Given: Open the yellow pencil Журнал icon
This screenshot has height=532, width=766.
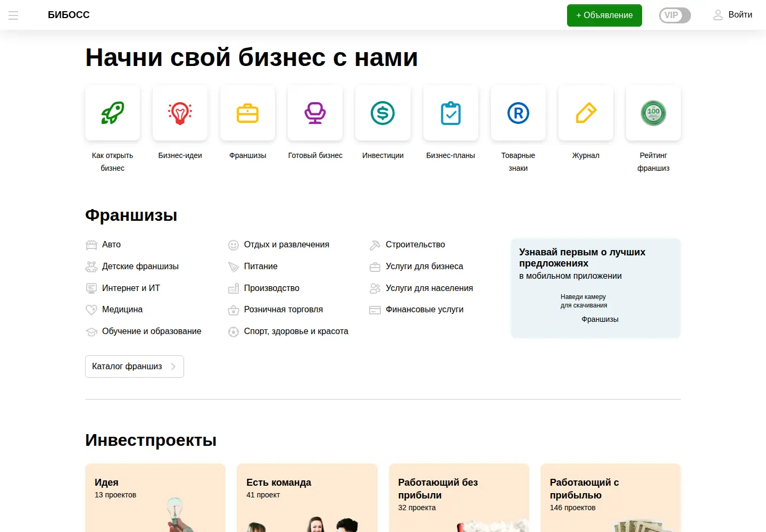Looking at the screenshot, I should 586,113.
